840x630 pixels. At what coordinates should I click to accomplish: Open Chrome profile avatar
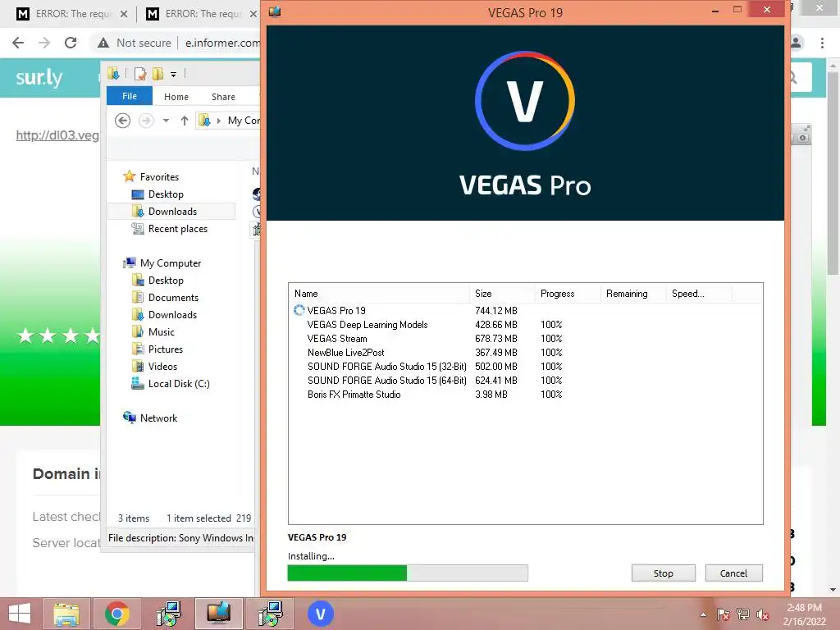point(797,43)
